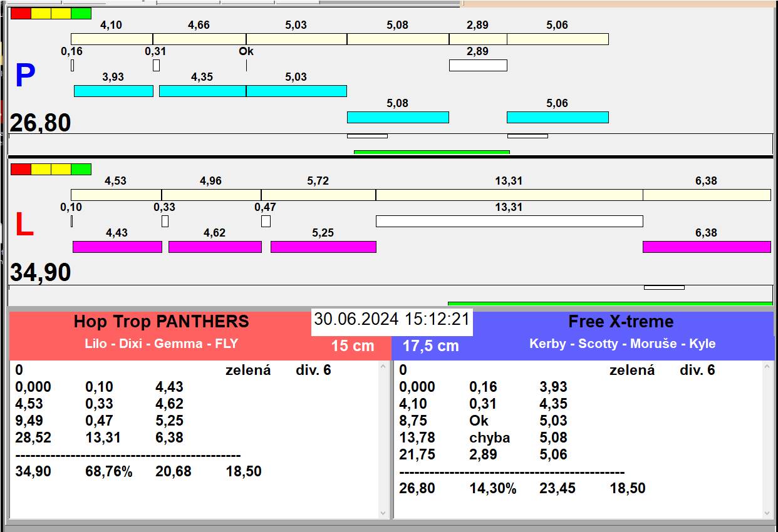The height and width of the screenshot is (532, 778).
Task: Click the green start light in lane P
Action: [x=81, y=13]
